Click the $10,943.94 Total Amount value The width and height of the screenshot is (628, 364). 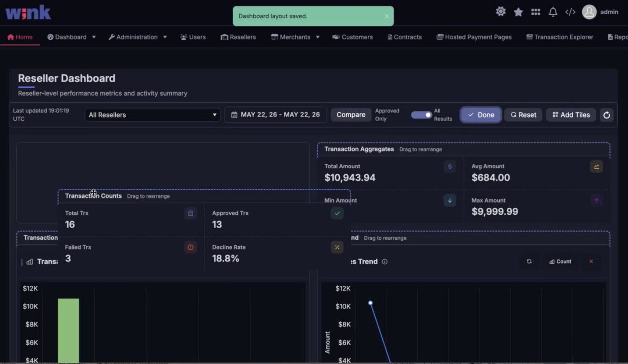pyautogui.click(x=350, y=178)
